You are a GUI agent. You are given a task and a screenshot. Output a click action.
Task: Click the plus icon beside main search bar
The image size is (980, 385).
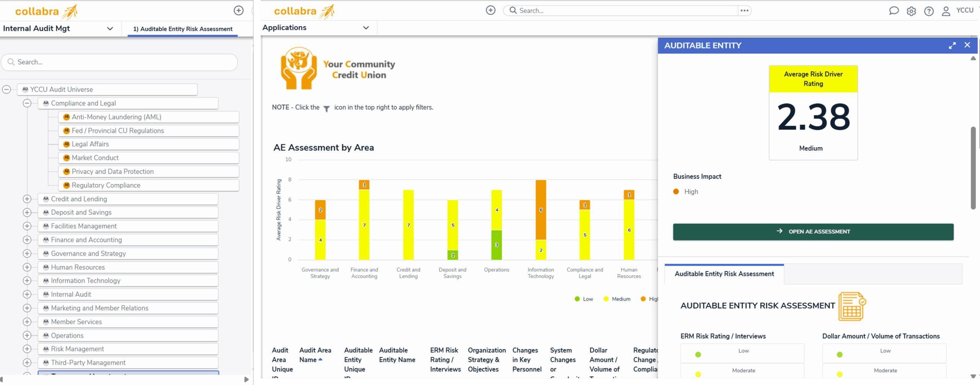point(490,10)
